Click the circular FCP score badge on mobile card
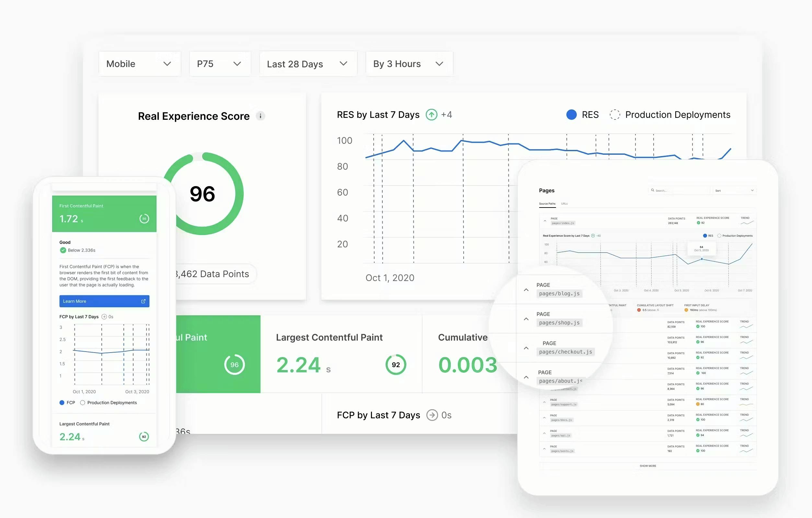The image size is (812, 518). pos(144,219)
